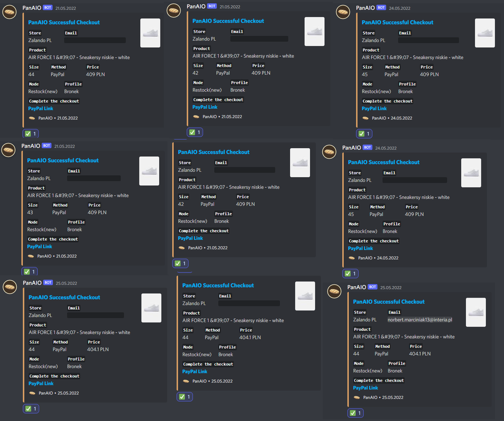Viewport: 504px width, 421px height.
Task: Click footer bread icon in headerless size 42 card
Action: point(181,248)
